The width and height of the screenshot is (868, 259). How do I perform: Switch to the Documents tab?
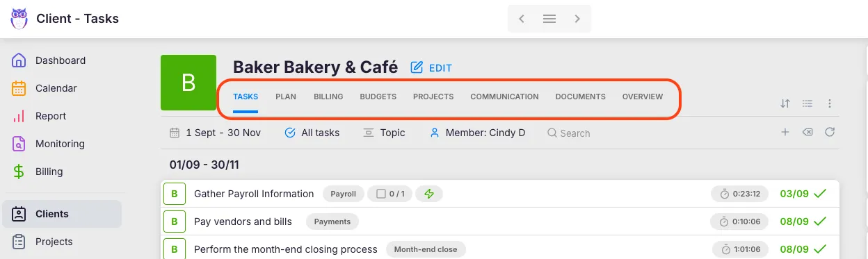(580, 97)
